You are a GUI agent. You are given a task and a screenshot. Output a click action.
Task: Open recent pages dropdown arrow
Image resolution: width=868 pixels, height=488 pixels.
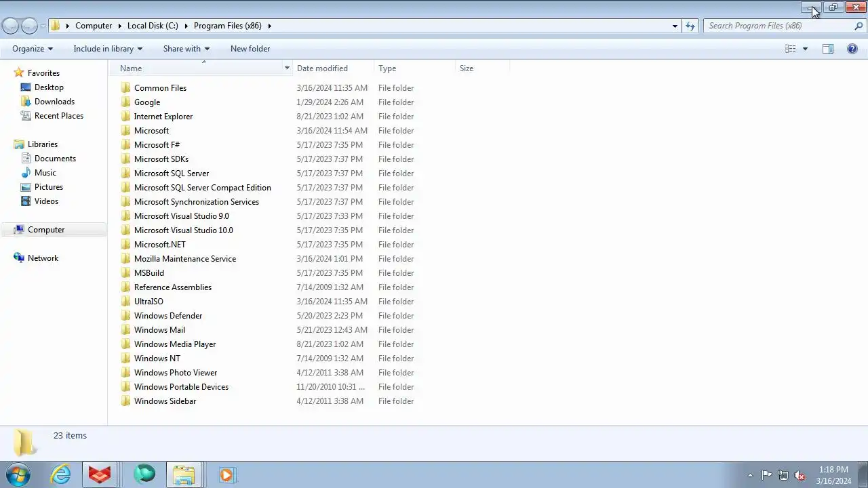pyautogui.click(x=43, y=26)
